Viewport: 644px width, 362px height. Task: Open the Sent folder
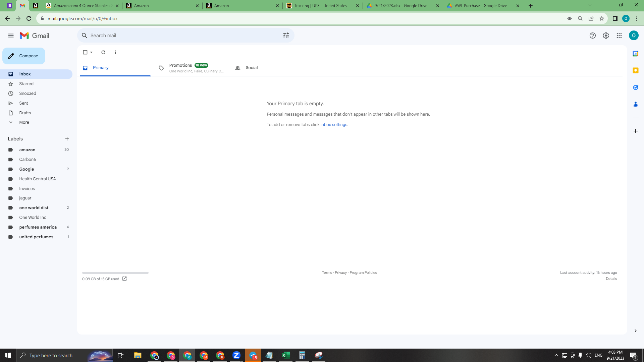36,103
